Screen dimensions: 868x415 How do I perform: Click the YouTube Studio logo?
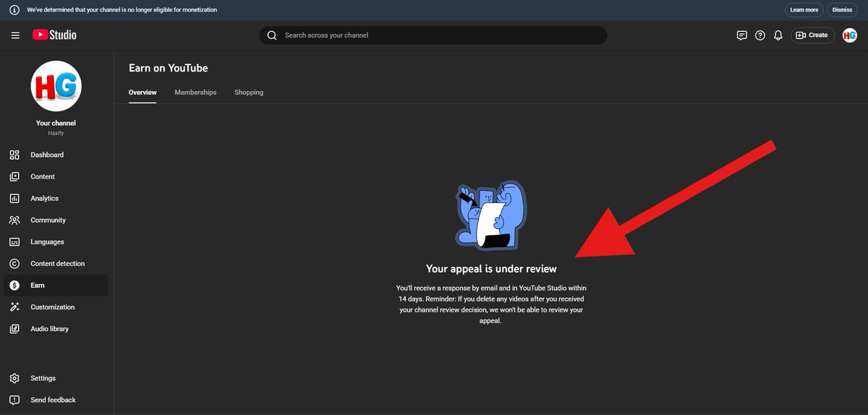54,35
